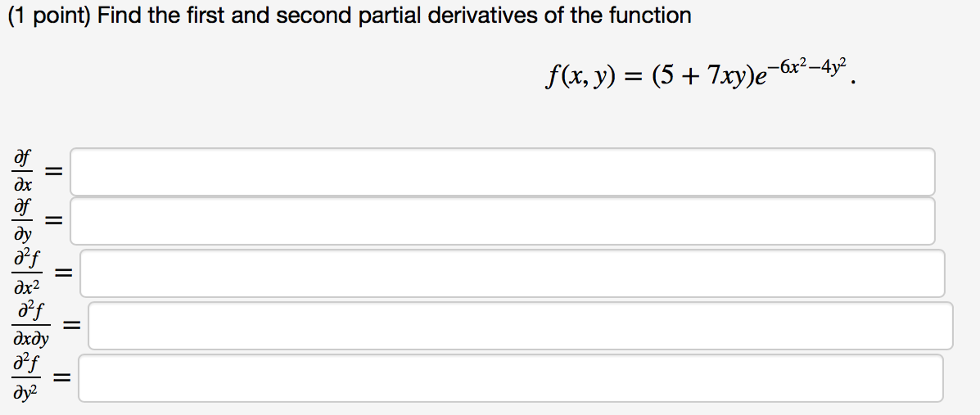Activate the ∂²f/∂y² answer text box

pos(511,378)
